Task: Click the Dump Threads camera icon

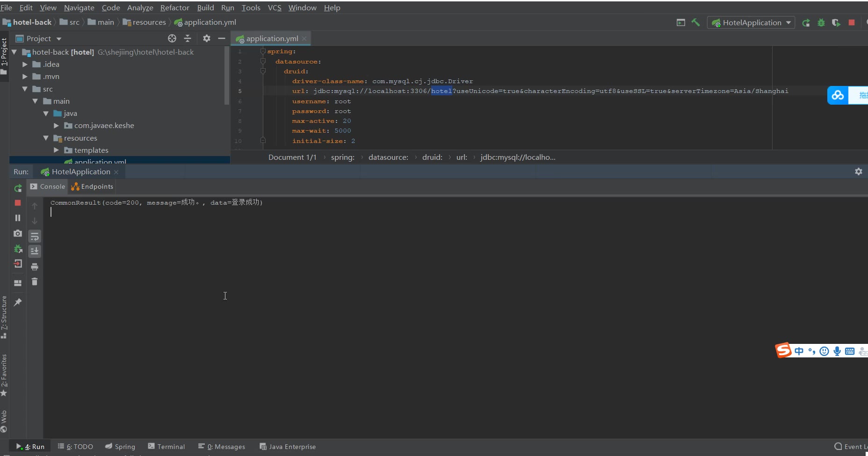Action: tap(18, 233)
